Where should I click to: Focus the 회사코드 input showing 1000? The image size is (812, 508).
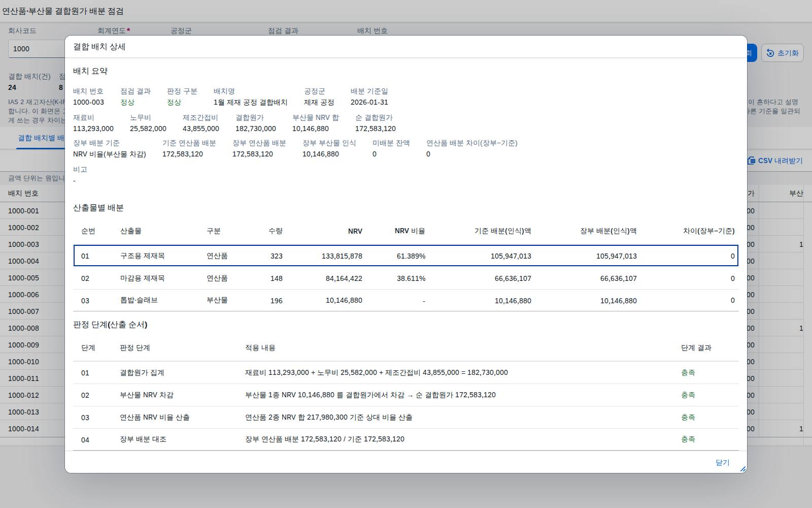[x=37, y=49]
